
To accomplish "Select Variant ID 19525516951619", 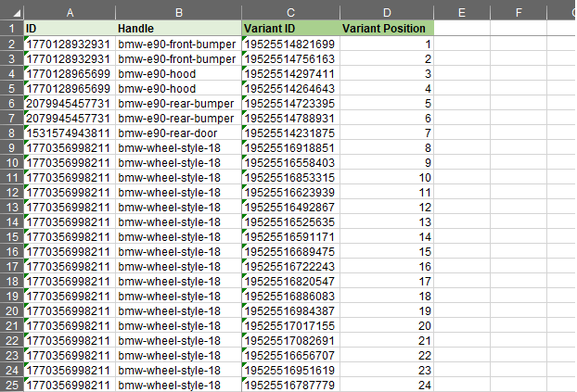I will click(290, 371).
